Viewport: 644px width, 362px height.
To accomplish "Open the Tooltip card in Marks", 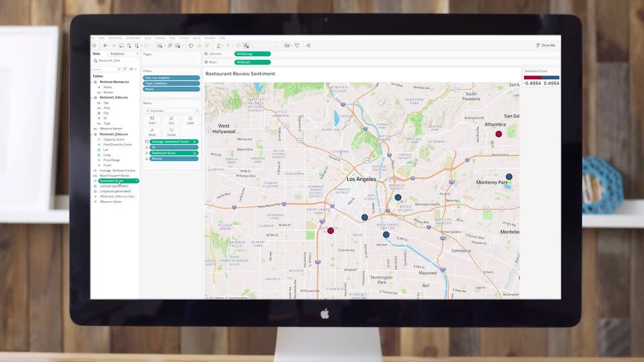I will click(171, 132).
